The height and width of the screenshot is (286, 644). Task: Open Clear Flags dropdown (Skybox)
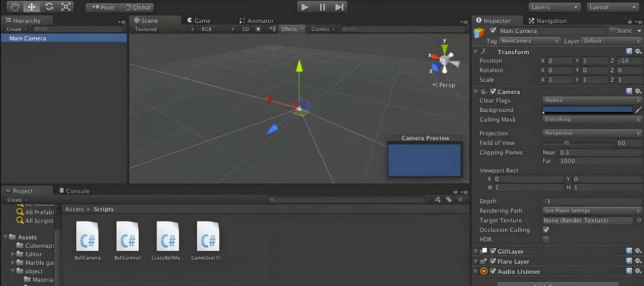pos(592,100)
